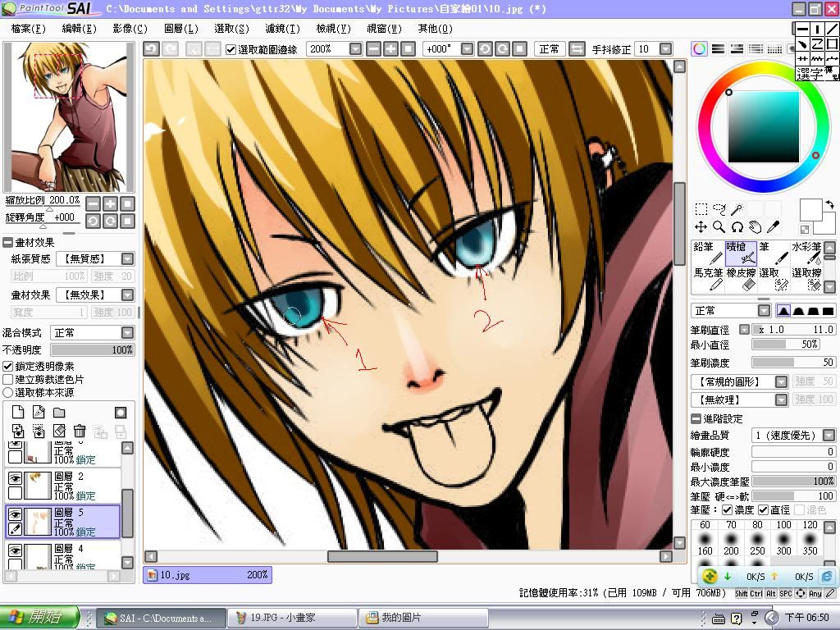Viewport: 840px width, 630px height.
Task: Select the eyedropper color picker tool
Action: click(x=773, y=227)
